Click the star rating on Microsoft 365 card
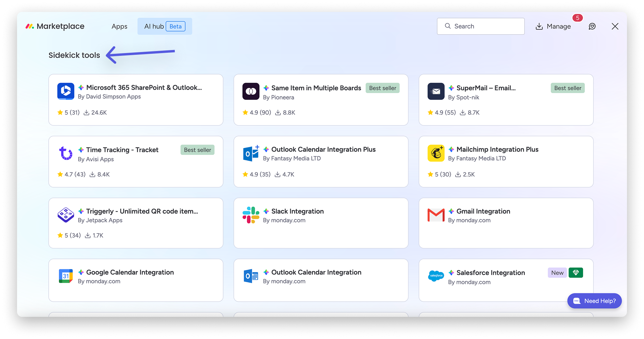This screenshot has width=644, height=339. [68, 112]
